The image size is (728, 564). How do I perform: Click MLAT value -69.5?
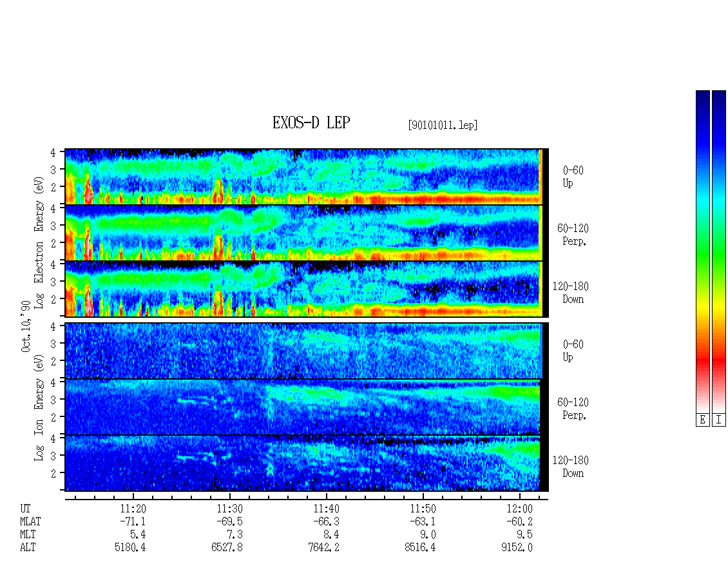229,521
